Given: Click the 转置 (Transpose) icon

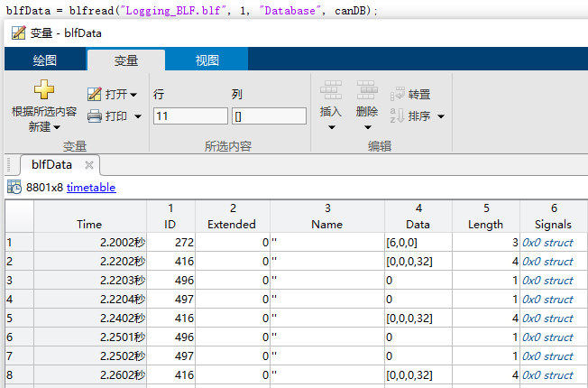Looking at the screenshot, I should point(398,94).
